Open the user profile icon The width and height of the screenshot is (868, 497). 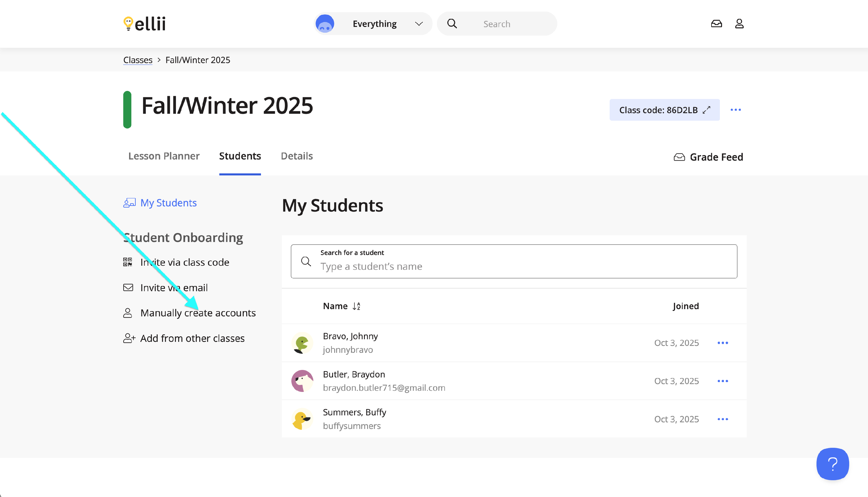[739, 23]
